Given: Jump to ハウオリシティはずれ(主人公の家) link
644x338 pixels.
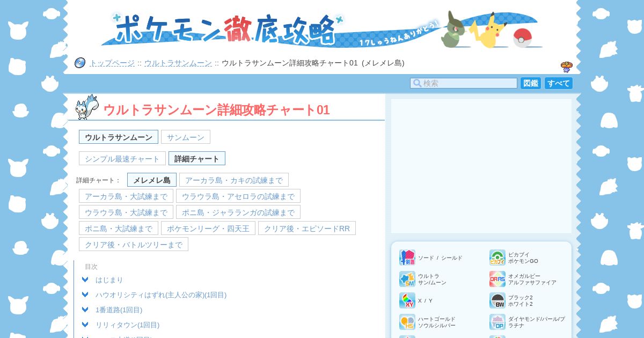Looking at the screenshot, I should (x=161, y=295).
